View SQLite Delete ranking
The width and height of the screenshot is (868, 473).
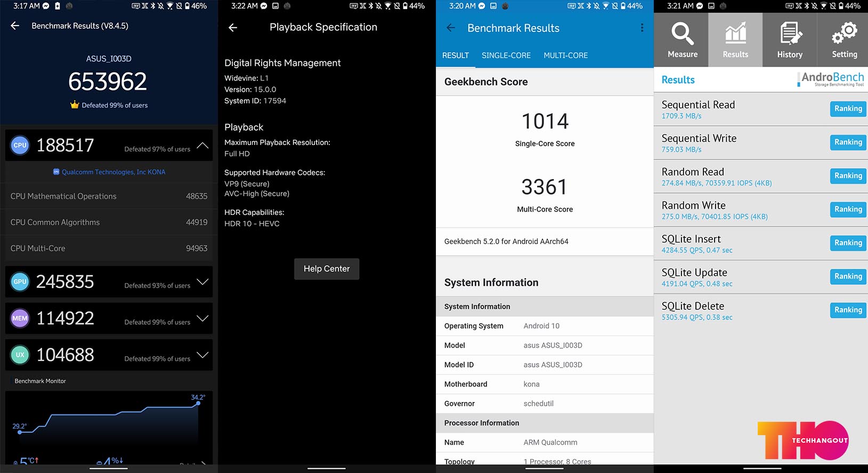click(848, 310)
